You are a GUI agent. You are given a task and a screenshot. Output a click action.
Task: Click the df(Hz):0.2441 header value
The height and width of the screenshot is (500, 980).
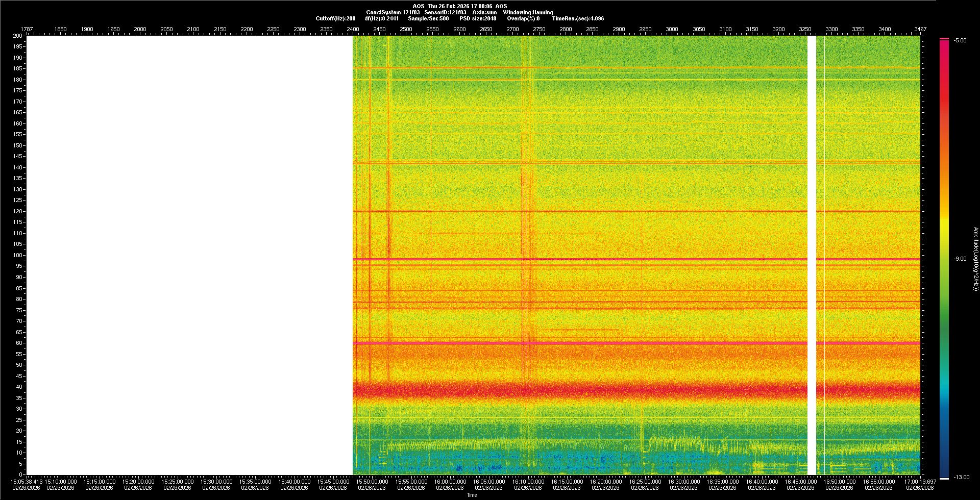[x=382, y=18]
